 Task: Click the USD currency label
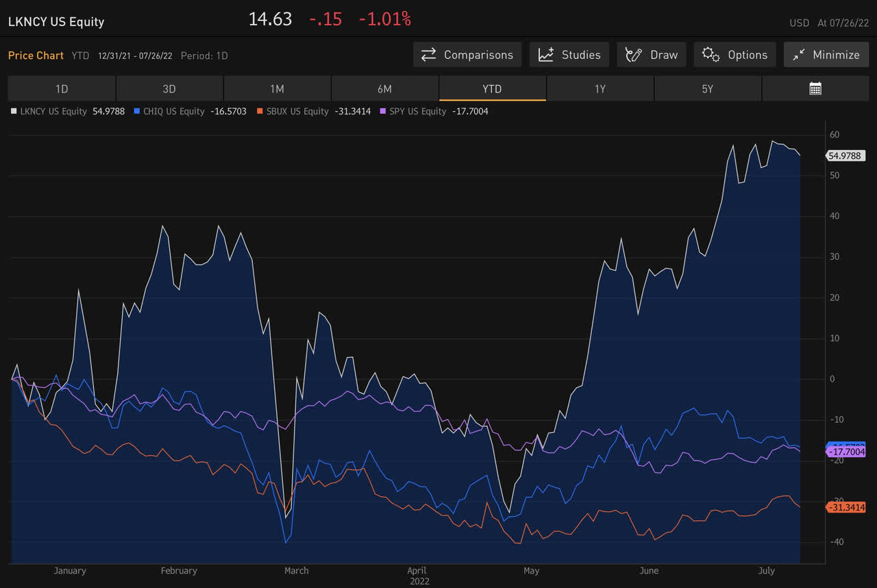[799, 23]
